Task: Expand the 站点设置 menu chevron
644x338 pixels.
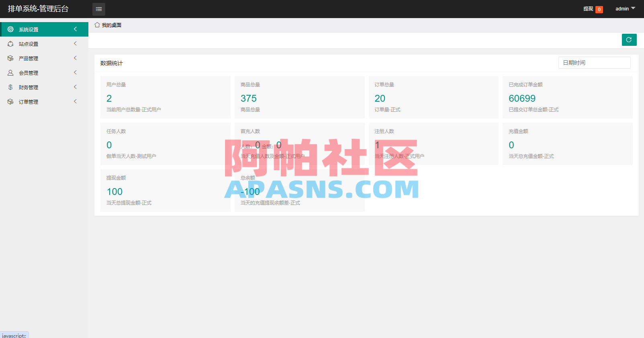Action: [x=75, y=43]
